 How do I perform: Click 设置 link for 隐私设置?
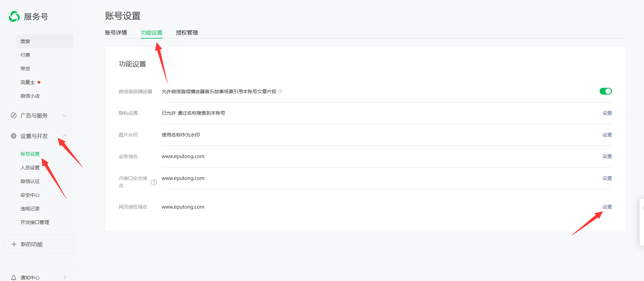click(607, 113)
